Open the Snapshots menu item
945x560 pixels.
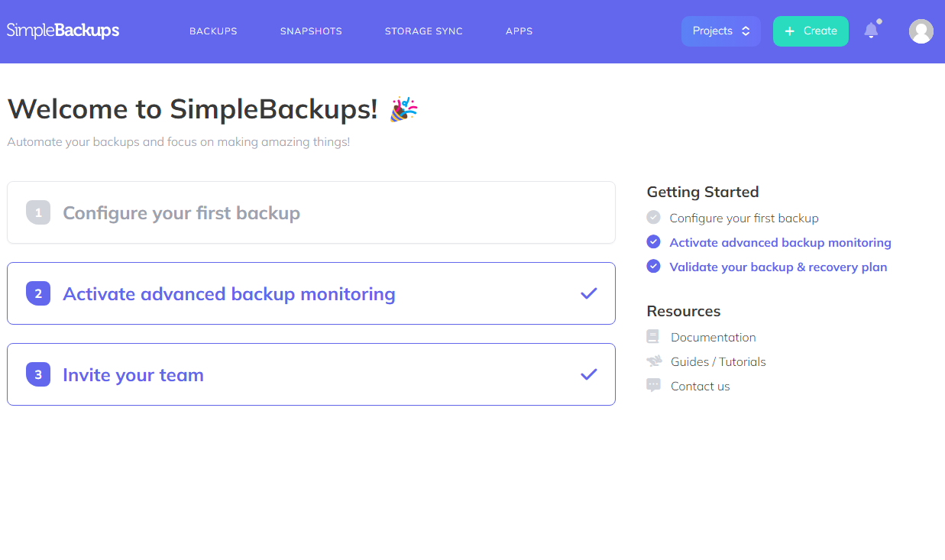pyautogui.click(x=311, y=31)
